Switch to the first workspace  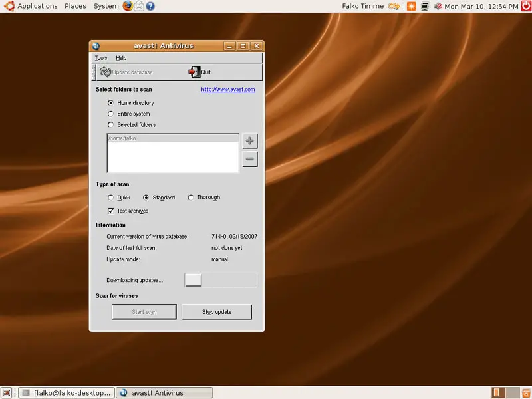[x=497, y=392]
